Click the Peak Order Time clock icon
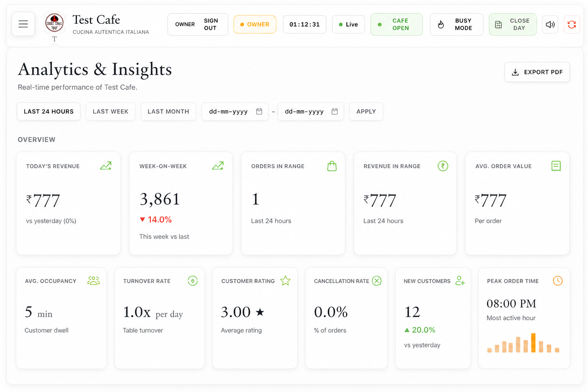The height and width of the screenshot is (392, 588). point(558,281)
